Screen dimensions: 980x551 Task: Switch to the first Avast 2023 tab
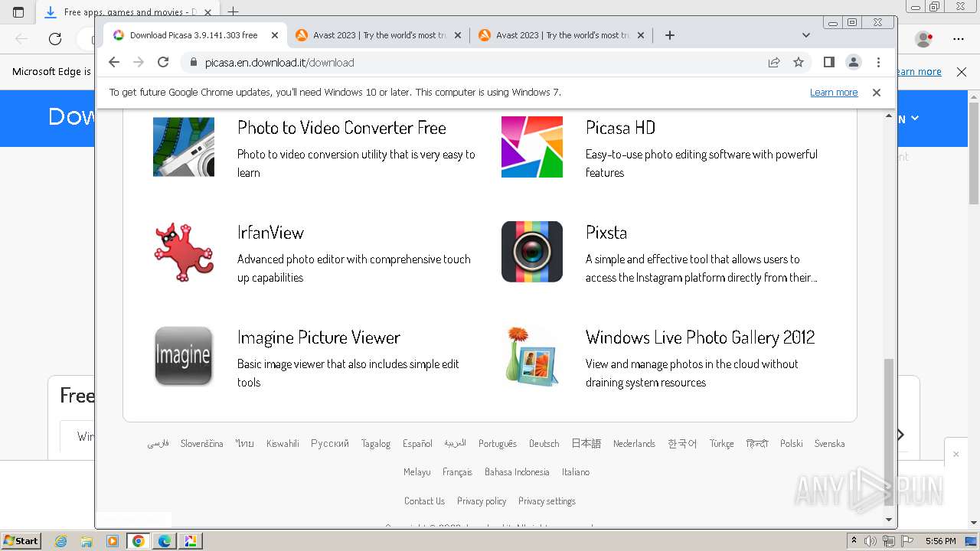click(x=379, y=35)
